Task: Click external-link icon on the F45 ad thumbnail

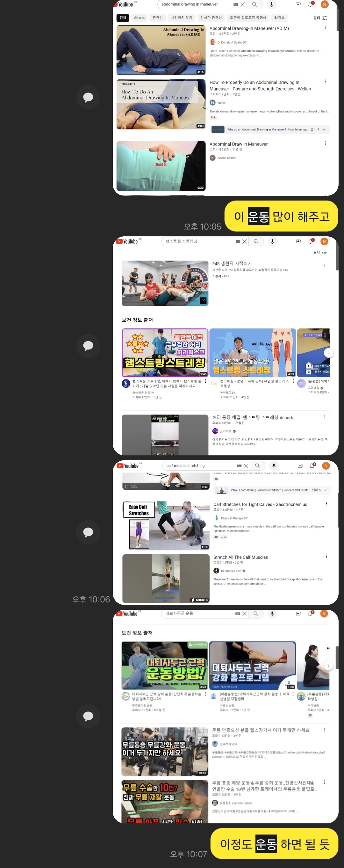Action: pos(203,301)
